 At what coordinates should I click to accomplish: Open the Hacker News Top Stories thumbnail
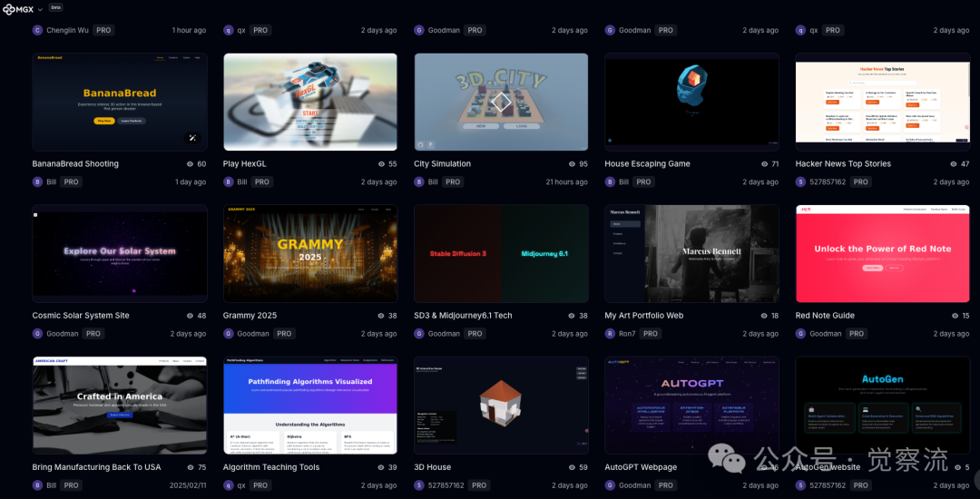[x=882, y=102]
